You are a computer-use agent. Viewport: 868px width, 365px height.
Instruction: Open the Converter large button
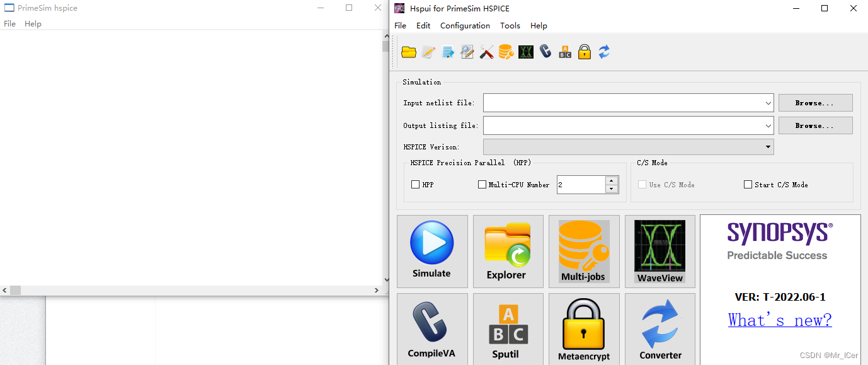pyautogui.click(x=660, y=329)
